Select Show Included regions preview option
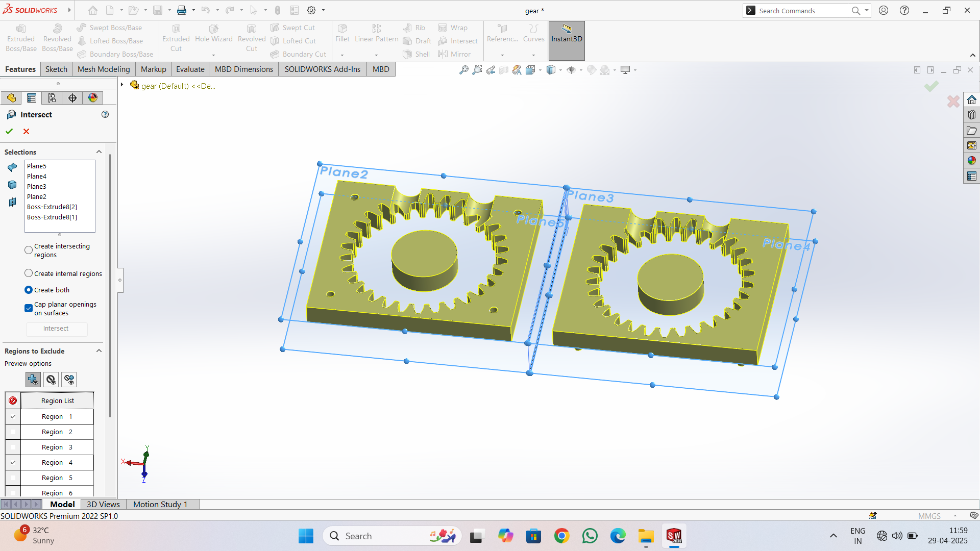This screenshot has width=980, height=551. (33, 380)
